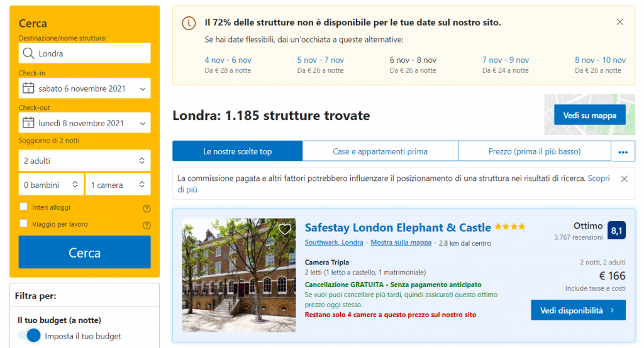The width and height of the screenshot is (644, 348).
Task: Open the 1 camera dropdown
Action: (118, 185)
